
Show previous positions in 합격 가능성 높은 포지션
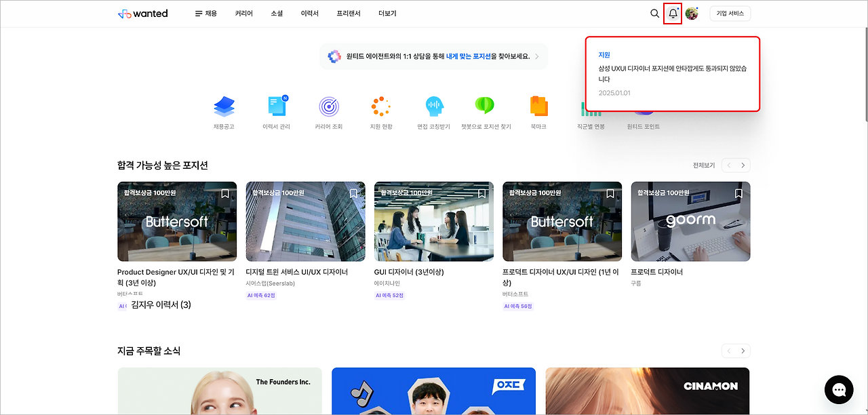(729, 165)
